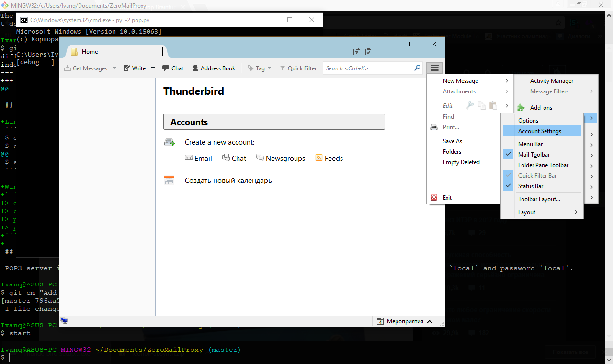Click the Copy icon in Edit row

point(482,105)
